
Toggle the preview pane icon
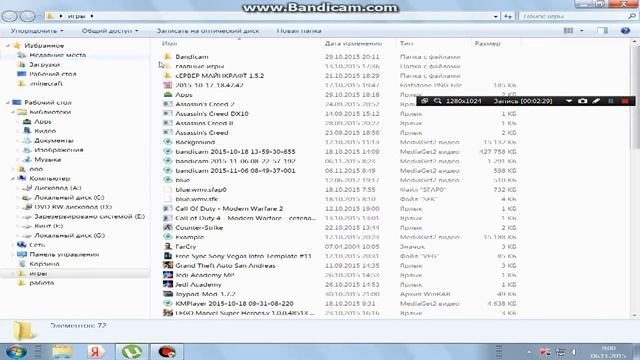click(x=602, y=31)
